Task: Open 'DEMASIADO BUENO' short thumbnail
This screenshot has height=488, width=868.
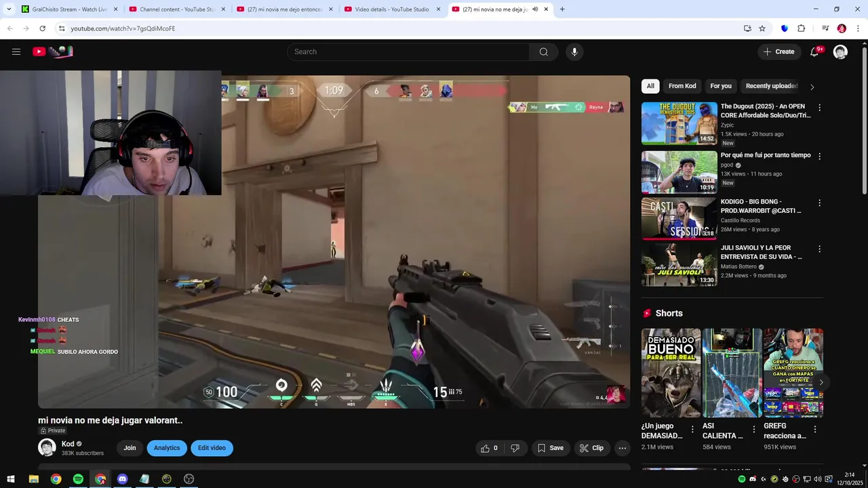Action: pos(671,373)
